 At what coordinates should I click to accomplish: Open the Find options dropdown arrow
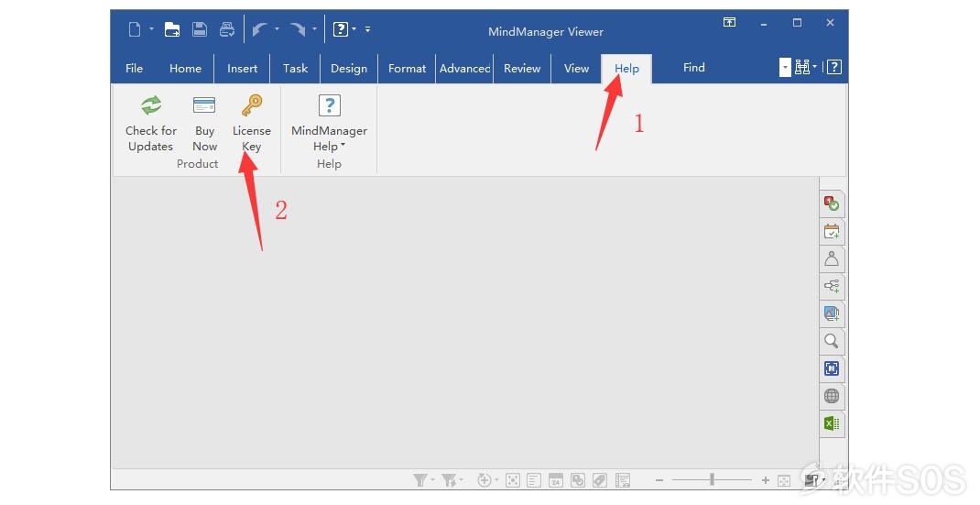pyautogui.click(x=785, y=68)
